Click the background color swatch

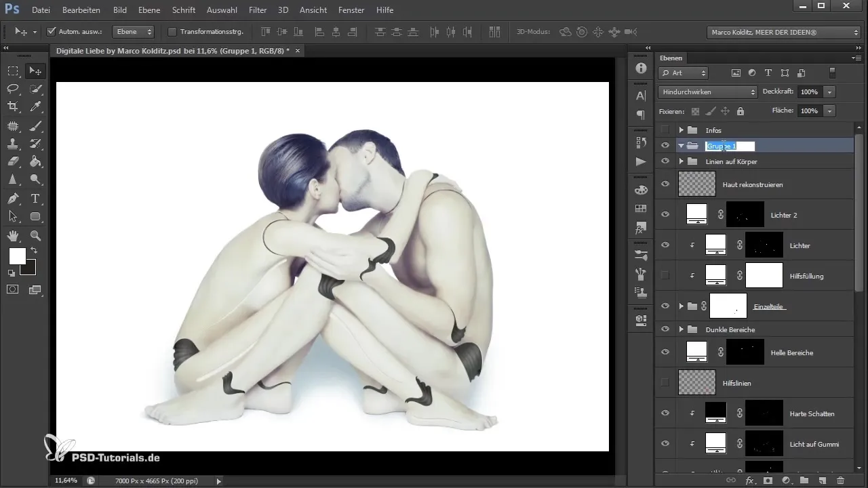point(30,269)
